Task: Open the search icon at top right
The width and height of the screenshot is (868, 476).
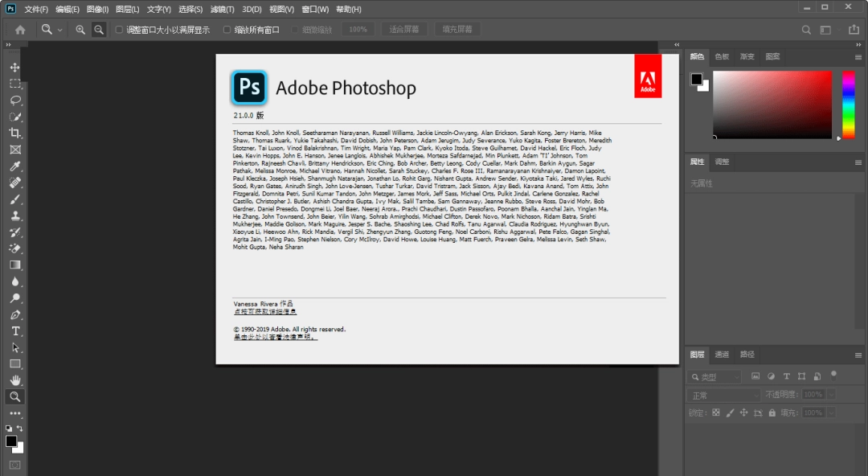Action: pyautogui.click(x=806, y=30)
